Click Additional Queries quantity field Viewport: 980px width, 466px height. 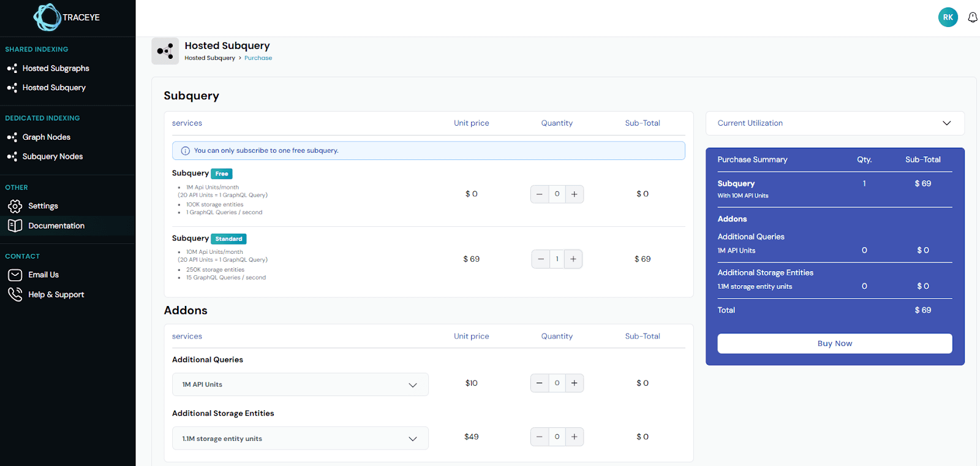pos(557,383)
